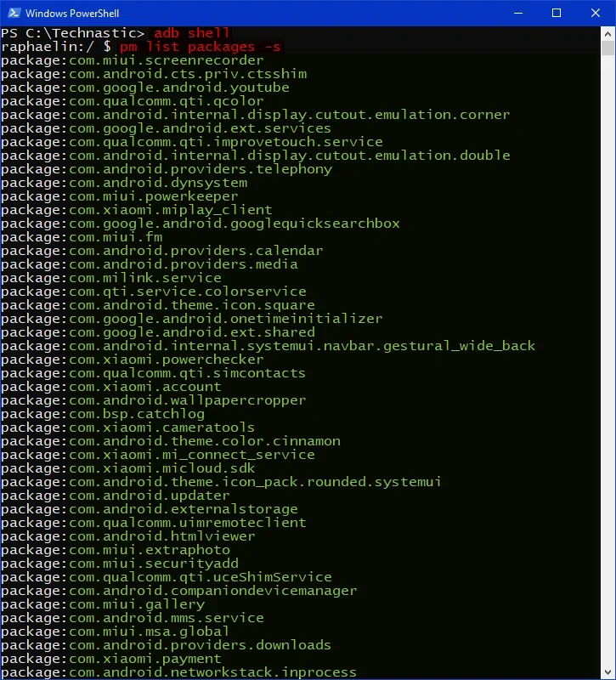Maximize the Windows PowerShell window

tap(557, 13)
